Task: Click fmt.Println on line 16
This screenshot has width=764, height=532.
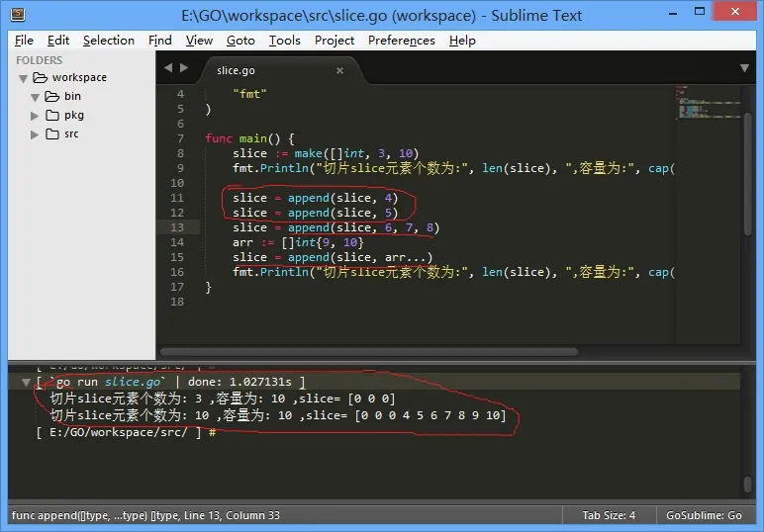Action: [x=270, y=272]
